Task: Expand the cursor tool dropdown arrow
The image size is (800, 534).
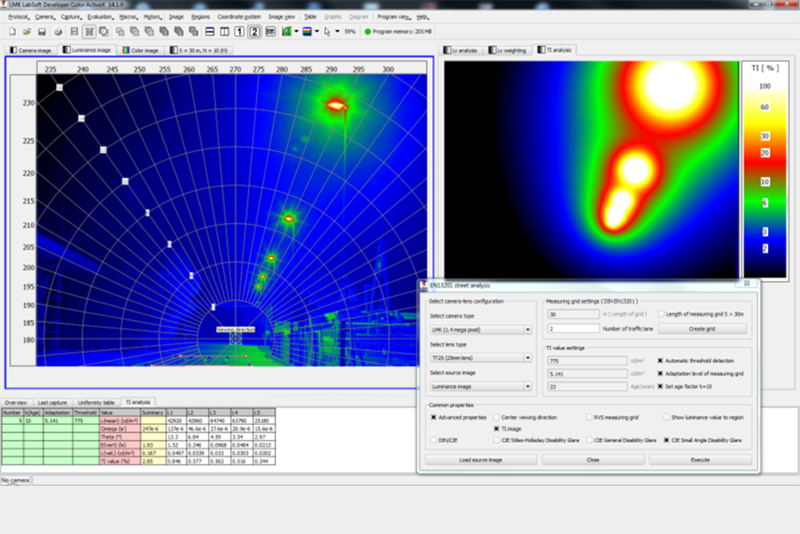Action: tap(337, 32)
